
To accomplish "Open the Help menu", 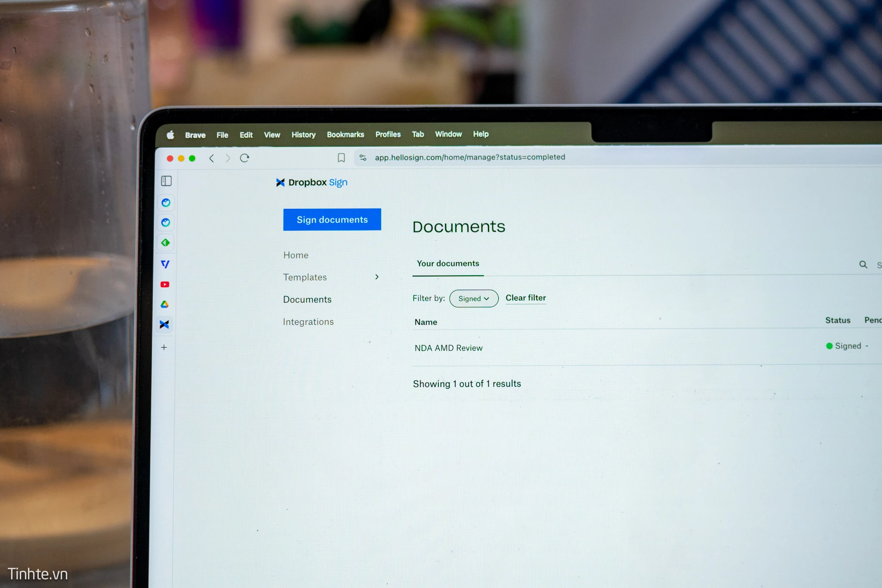I will coord(481,134).
